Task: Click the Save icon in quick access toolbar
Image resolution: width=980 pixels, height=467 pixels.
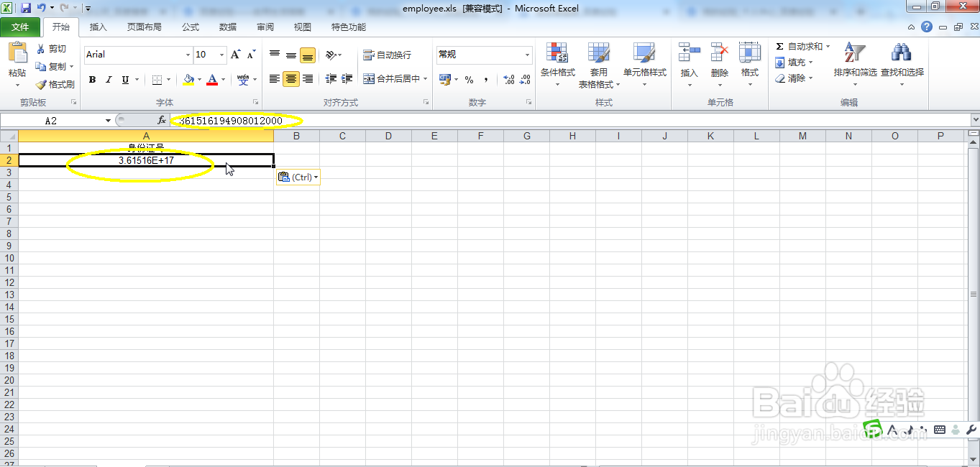Action: [x=26, y=8]
